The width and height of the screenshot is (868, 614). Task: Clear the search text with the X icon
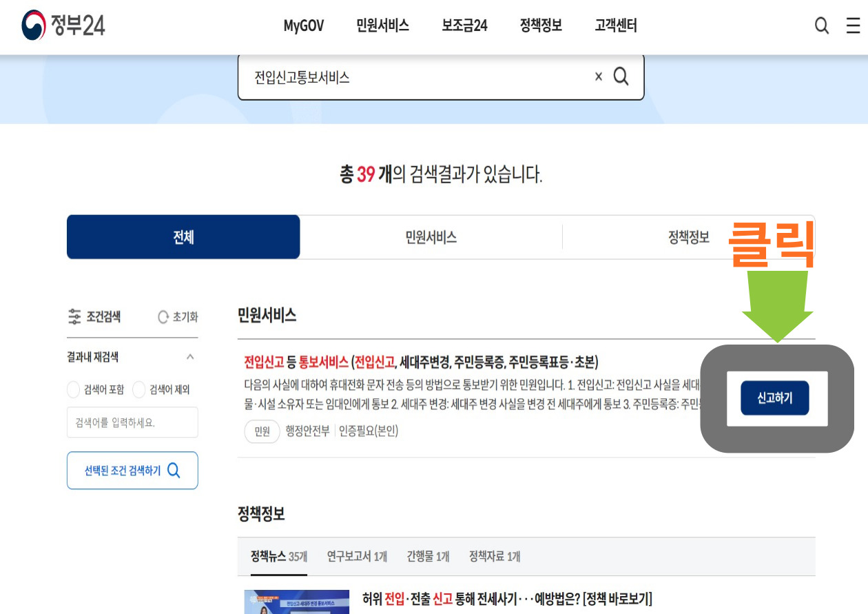597,76
